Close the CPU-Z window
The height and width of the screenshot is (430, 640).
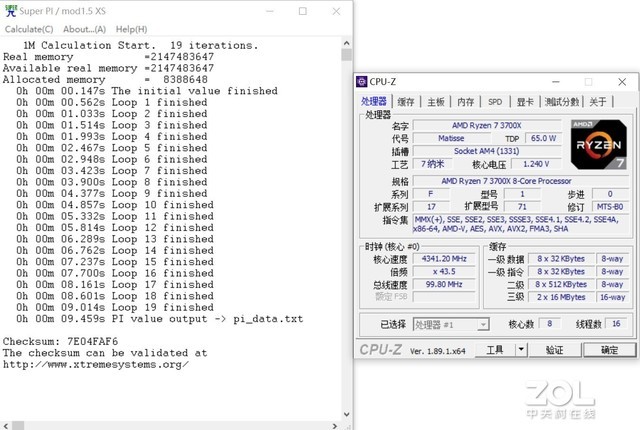click(622, 82)
